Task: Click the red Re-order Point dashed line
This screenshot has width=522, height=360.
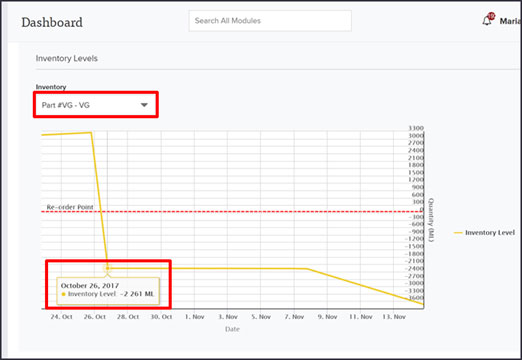Action: [232, 211]
